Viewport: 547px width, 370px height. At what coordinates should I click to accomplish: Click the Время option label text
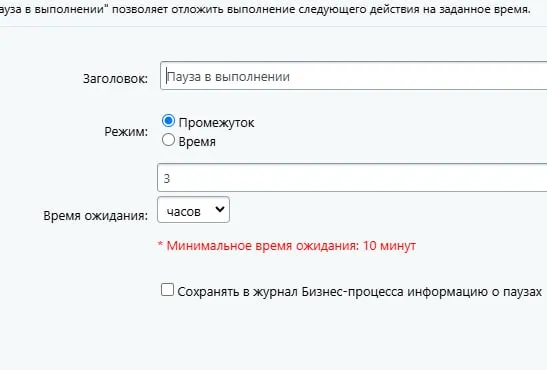point(197,142)
